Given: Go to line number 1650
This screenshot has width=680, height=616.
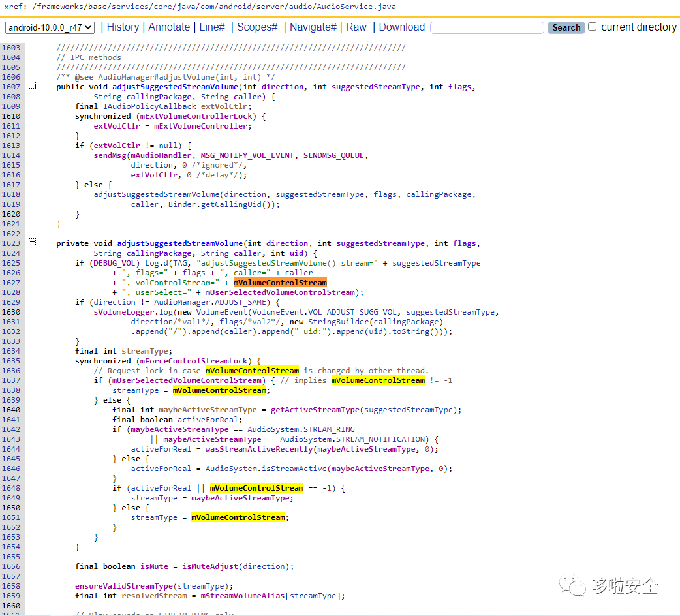Looking at the screenshot, I should tap(11, 508).
